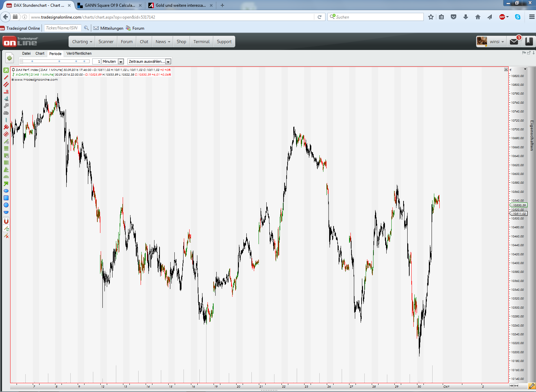Click the Adblock Plus extension icon
Screen dimensions: 536x392
(x=502, y=17)
